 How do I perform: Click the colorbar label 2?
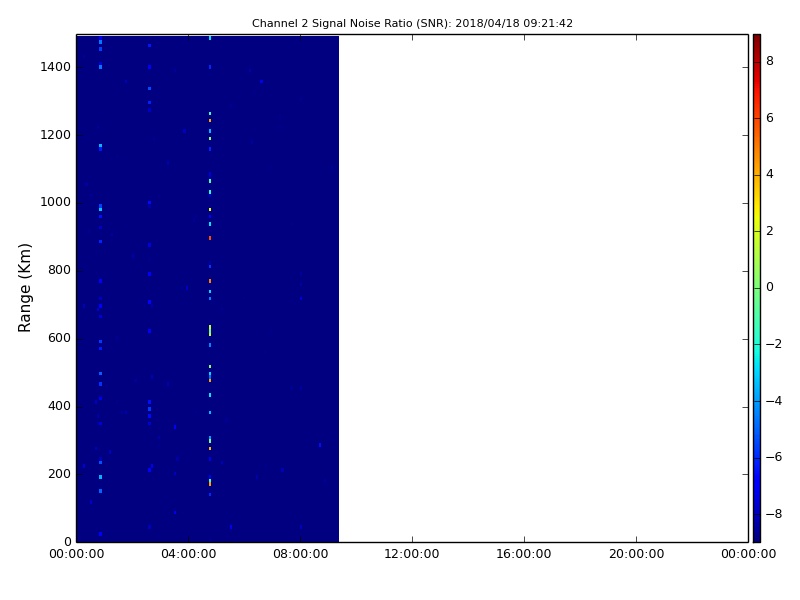tap(770, 231)
